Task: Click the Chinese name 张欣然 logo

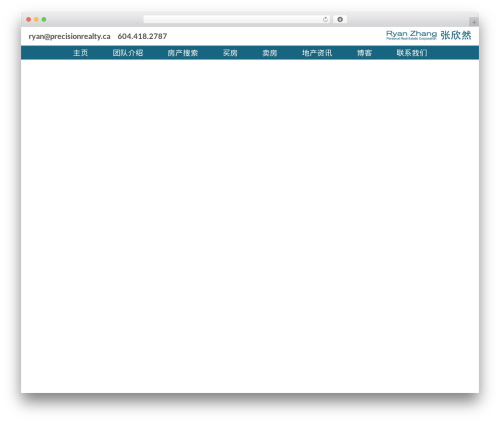Action: click(456, 35)
